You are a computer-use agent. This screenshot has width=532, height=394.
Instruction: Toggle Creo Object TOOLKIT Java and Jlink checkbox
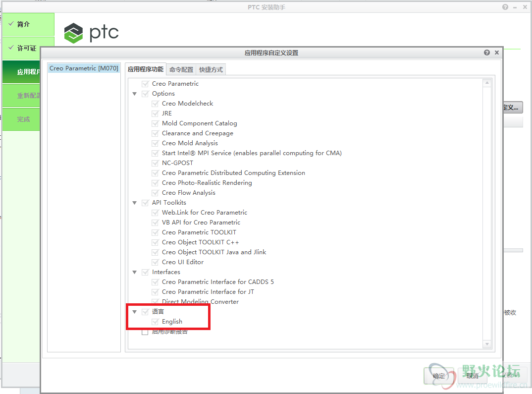click(x=155, y=252)
